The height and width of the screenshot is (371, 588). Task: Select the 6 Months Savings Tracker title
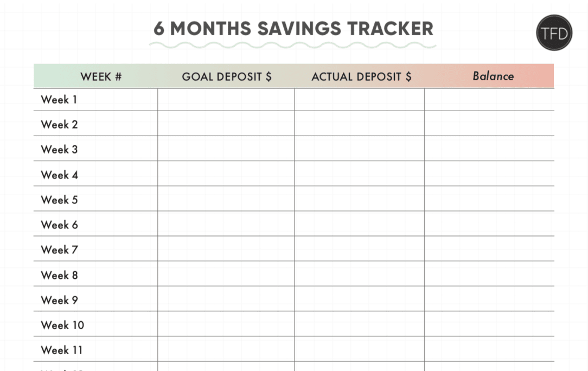[x=293, y=29]
